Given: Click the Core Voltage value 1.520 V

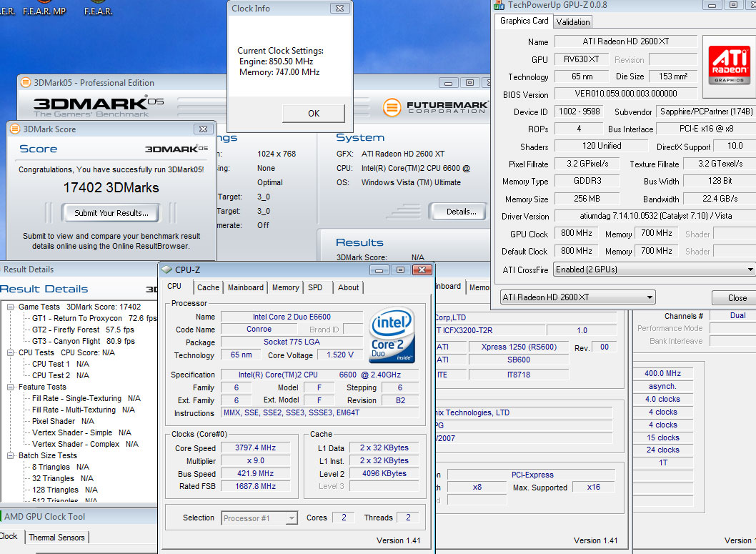Looking at the screenshot, I should [x=340, y=355].
